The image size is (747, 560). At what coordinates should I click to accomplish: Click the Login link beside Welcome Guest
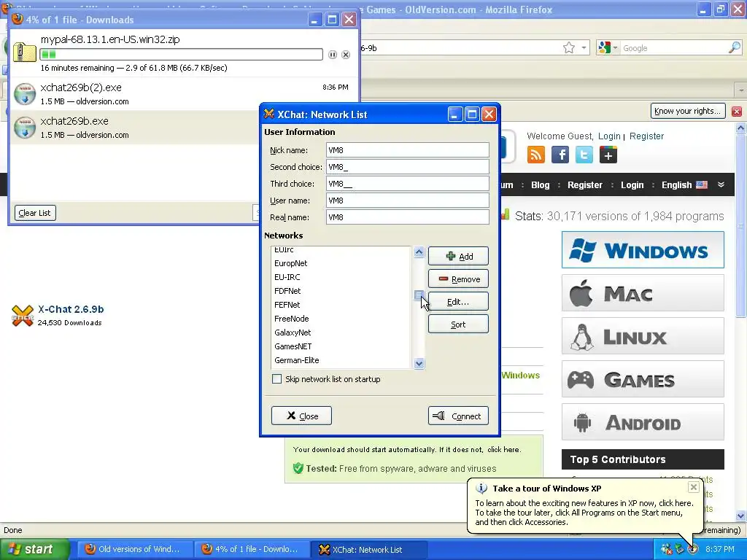(x=609, y=136)
